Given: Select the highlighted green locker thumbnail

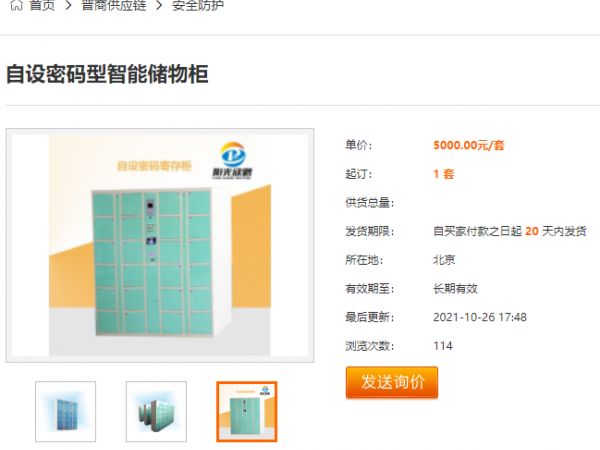Looking at the screenshot, I should tap(247, 412).
